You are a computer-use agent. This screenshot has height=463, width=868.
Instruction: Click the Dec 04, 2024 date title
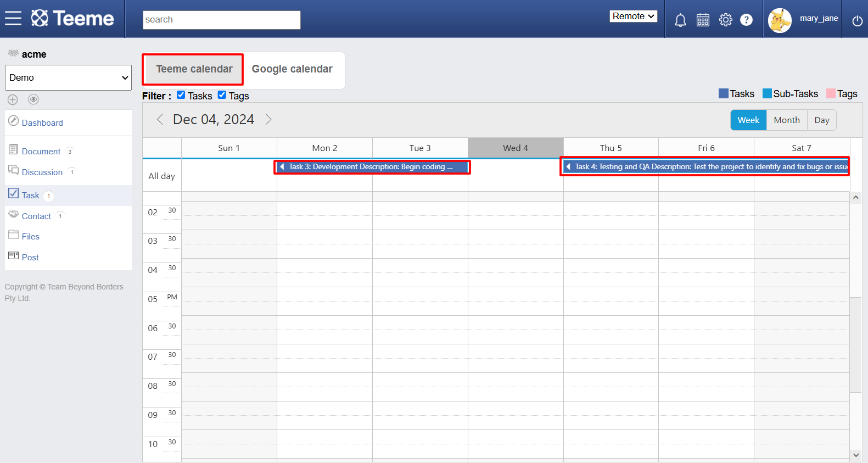214,120
